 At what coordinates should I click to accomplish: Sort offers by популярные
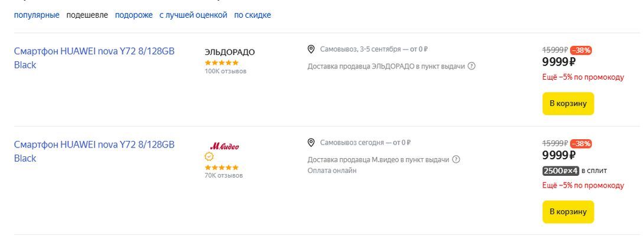[37, 15]
